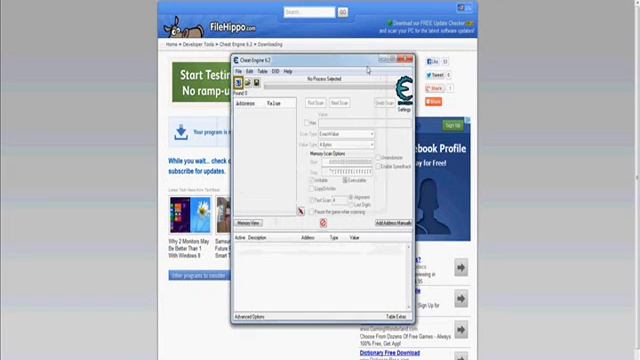The height and width of the screenshot is (360, 640).
Task: Enable the Speedhack checkbox
Action: pyautogui.click(x=378, y=167)
